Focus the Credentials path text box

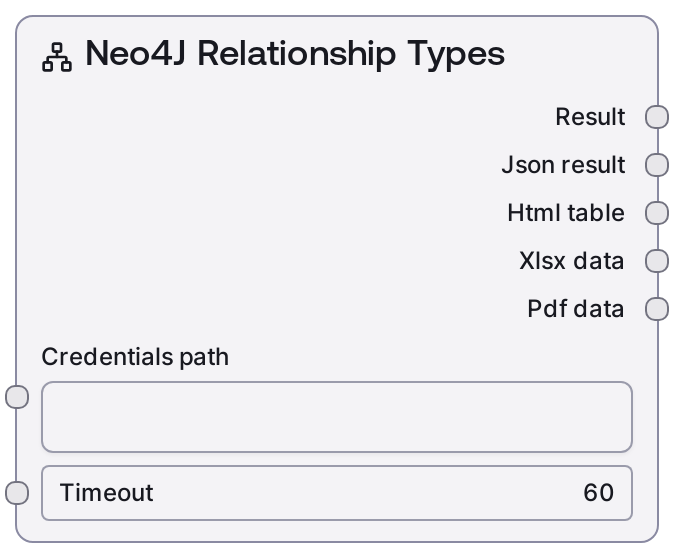(x=336, y=416)
